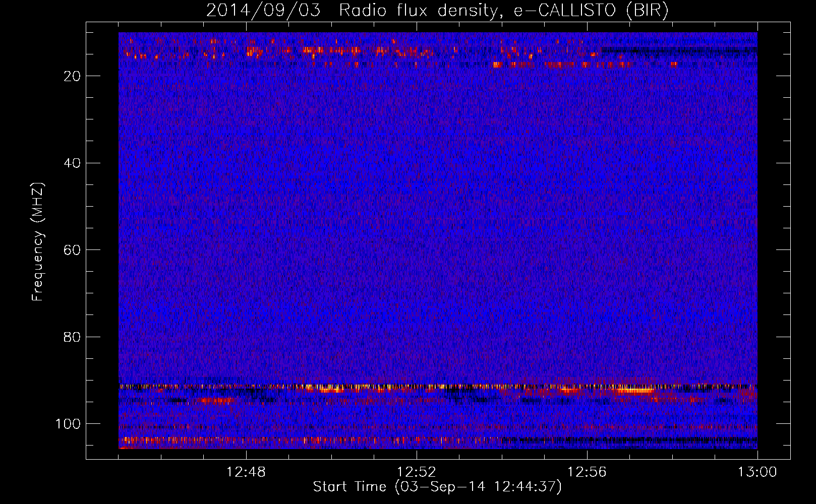Click the 100 frequency tick label
Image resolution: width=816 pixels, height=504 pixels.
click(x=68, y=424)
